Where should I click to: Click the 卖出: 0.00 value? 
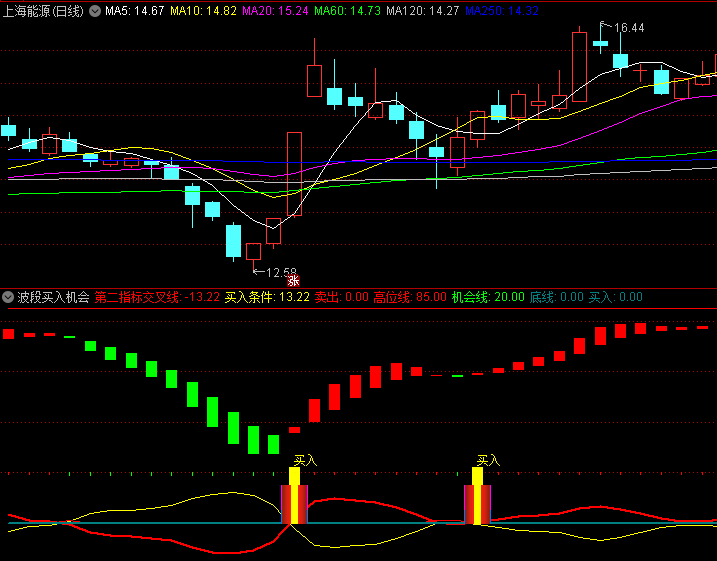pos(342,297)
